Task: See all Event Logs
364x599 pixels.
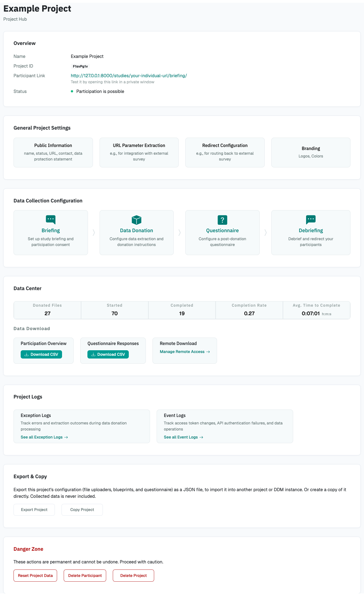Action: pos(183,437)
